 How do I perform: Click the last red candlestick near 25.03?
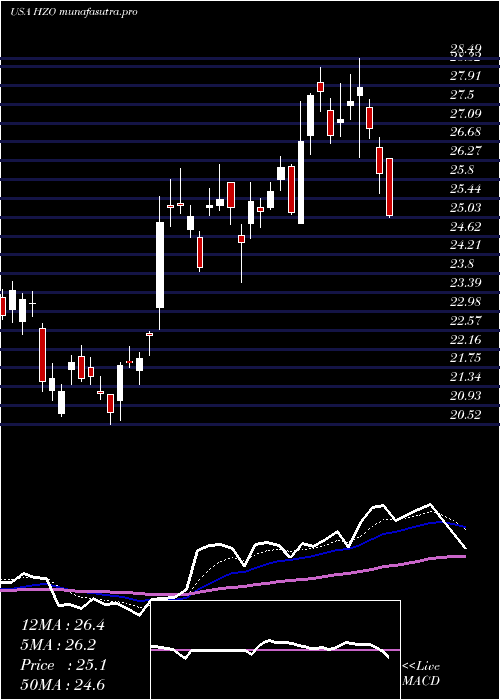point(390,188)
